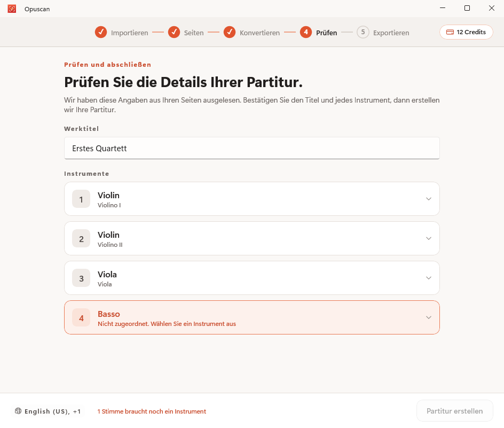The image size is (504, 428).
Task: Select an instrument for the unassigned Basso card
Action: tap(251, 317)
